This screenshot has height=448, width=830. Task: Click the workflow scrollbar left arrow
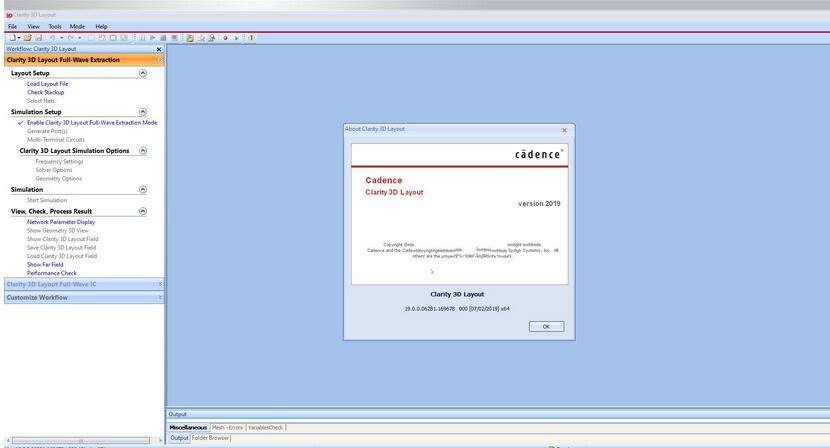[7, 441]
